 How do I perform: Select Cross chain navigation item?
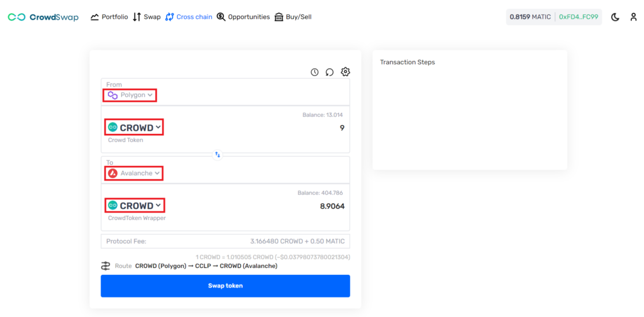(189, 17)
